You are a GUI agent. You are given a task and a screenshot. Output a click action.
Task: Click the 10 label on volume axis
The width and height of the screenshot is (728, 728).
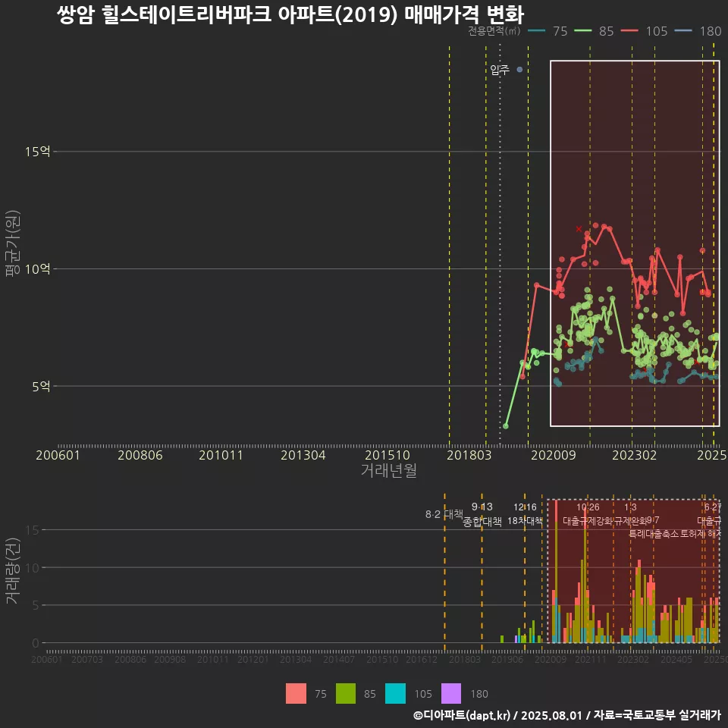pos(33,567)
